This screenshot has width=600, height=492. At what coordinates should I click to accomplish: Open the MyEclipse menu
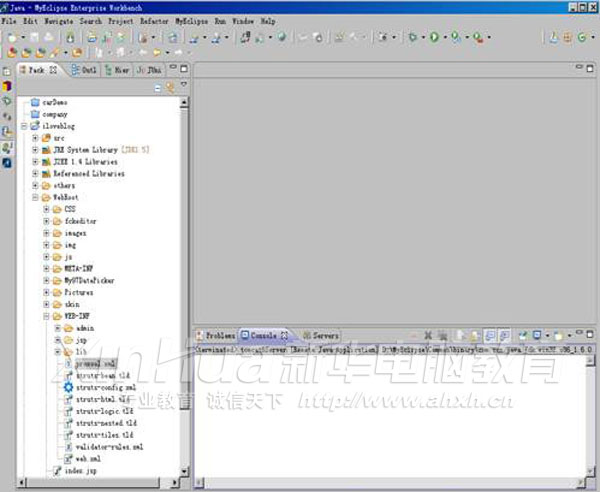point(189,20)
